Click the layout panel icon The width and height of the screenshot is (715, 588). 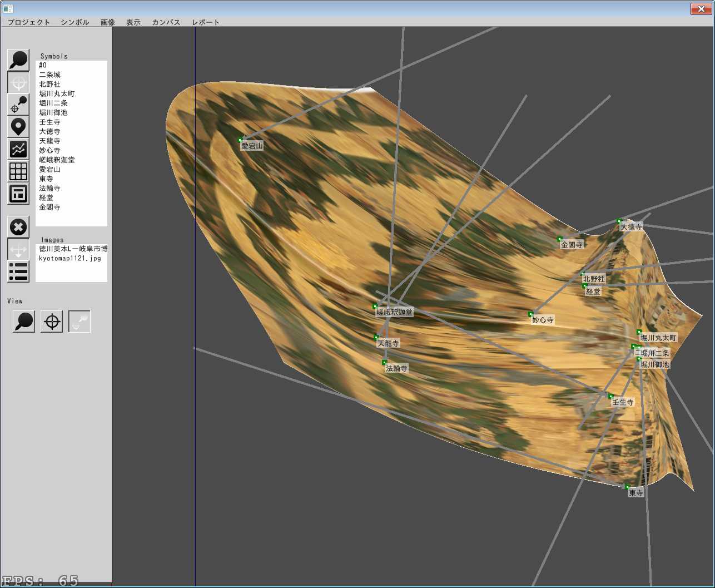tap(18, 194)
